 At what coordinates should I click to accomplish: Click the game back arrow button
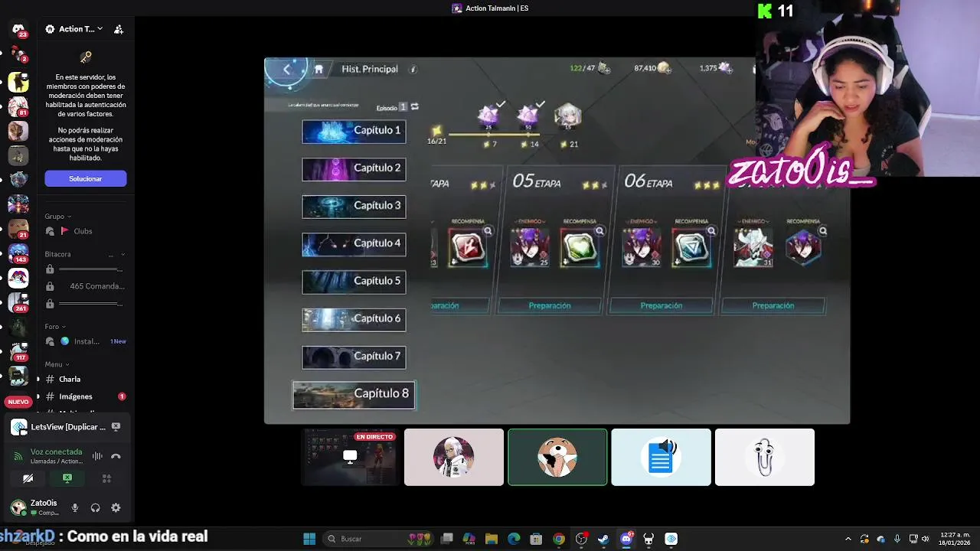[286, 69]
